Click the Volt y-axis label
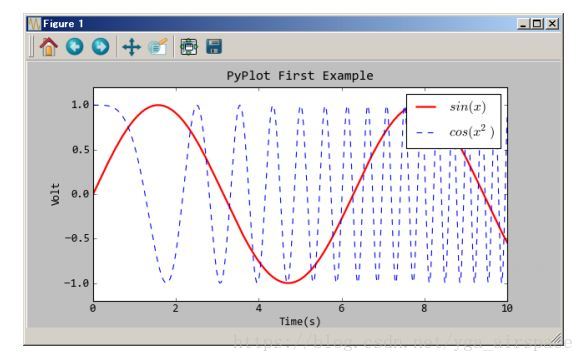Screen dimensions: 584x362 point(55,194)
